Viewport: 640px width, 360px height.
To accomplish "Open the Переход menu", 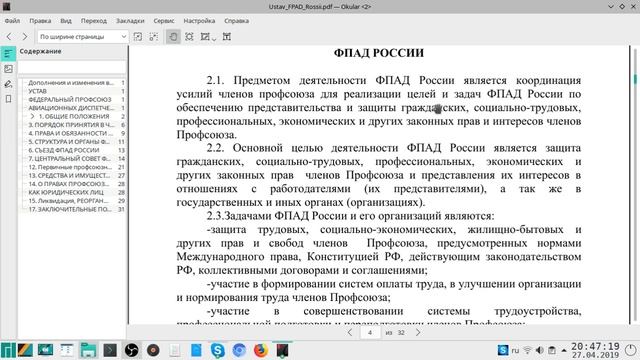I will click(x=93, y=21).
